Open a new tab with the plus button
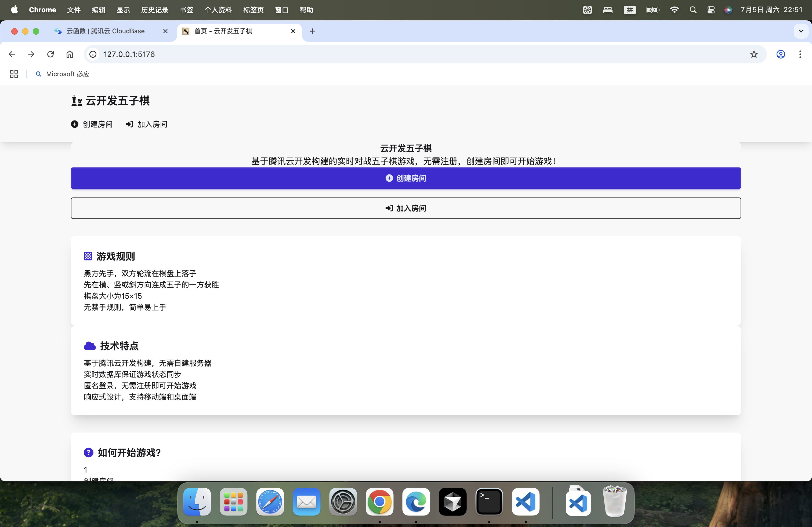 click(313, 31)
